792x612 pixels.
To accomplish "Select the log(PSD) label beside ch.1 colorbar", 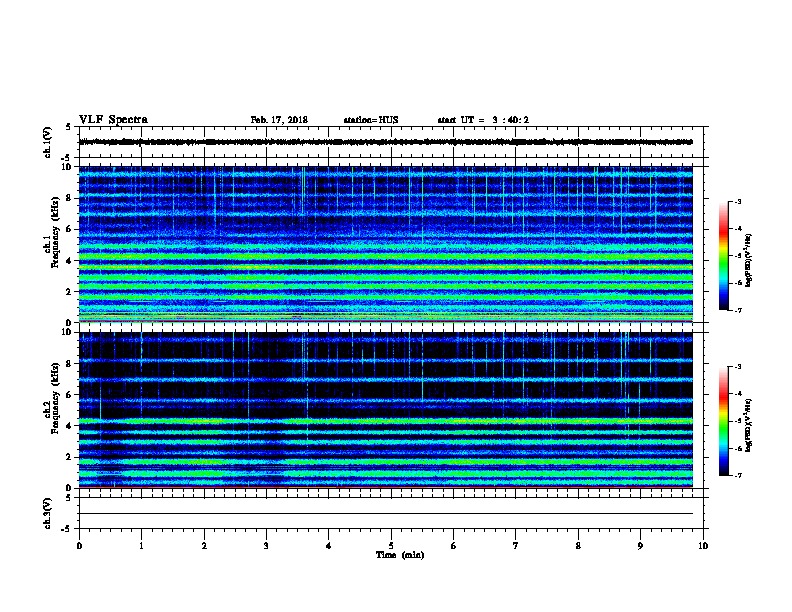I will tap(748, 261).
